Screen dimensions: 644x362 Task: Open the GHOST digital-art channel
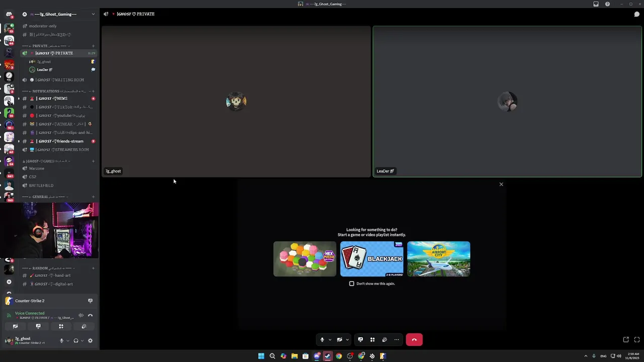58,284
